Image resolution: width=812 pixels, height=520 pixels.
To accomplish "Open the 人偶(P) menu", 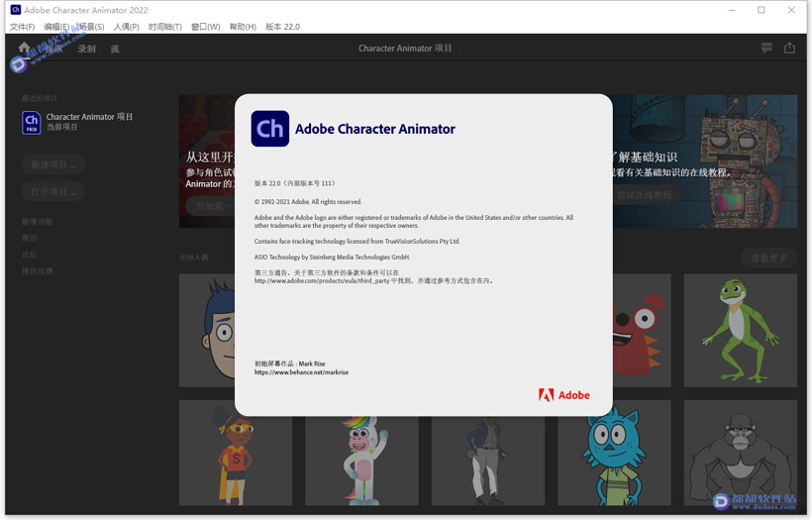I will [x=127, y=27].
